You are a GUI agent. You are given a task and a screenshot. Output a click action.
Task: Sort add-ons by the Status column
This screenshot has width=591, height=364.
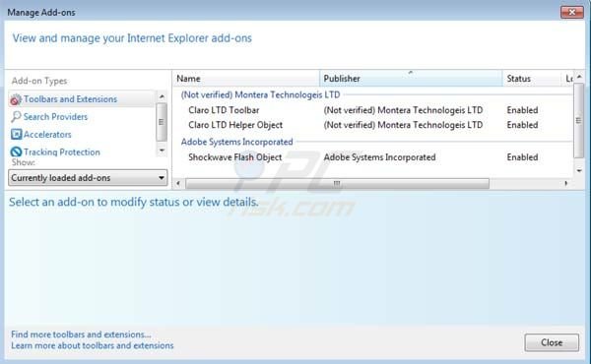532,79
